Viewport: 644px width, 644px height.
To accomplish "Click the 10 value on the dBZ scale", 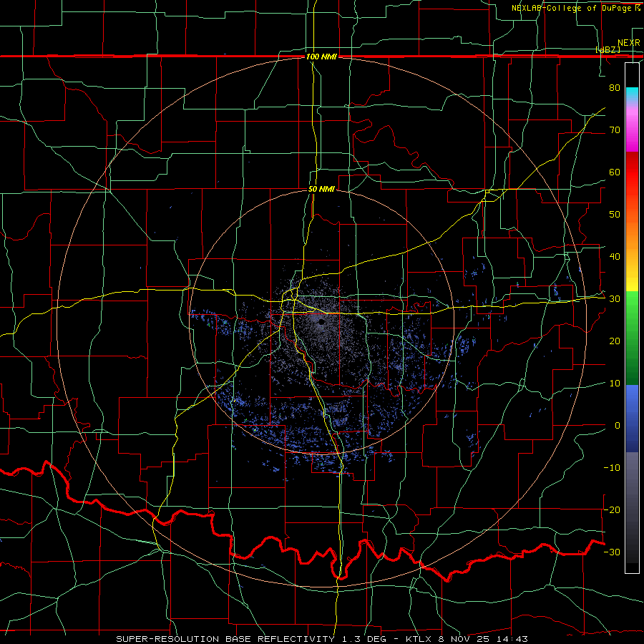I will [615, 384].
